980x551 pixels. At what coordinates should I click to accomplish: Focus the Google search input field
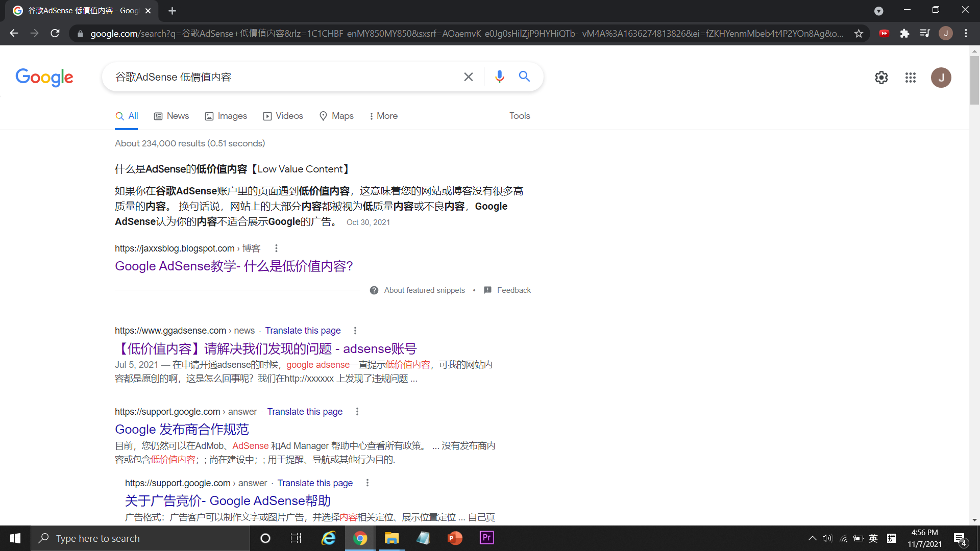click(286, 77)
